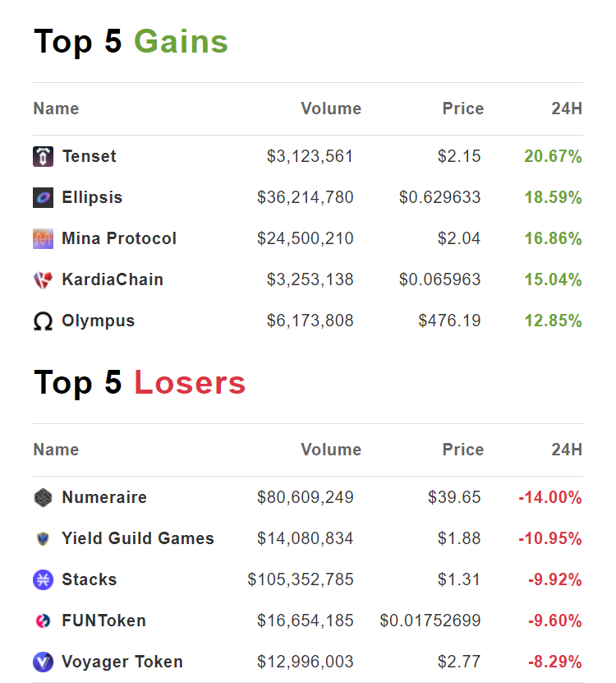Sort gainers by 24H column header
This screenshot has width=616, height=683.
[x=567, y=108]
